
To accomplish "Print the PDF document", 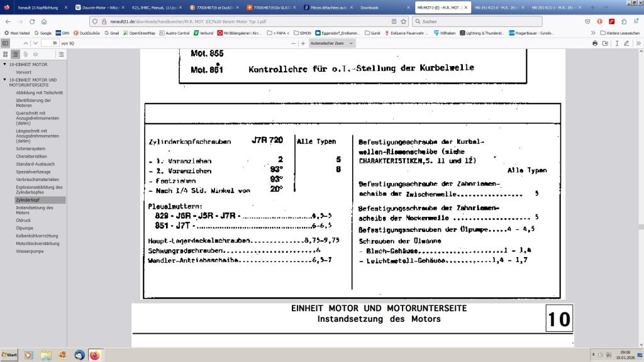I will [595, 43].
